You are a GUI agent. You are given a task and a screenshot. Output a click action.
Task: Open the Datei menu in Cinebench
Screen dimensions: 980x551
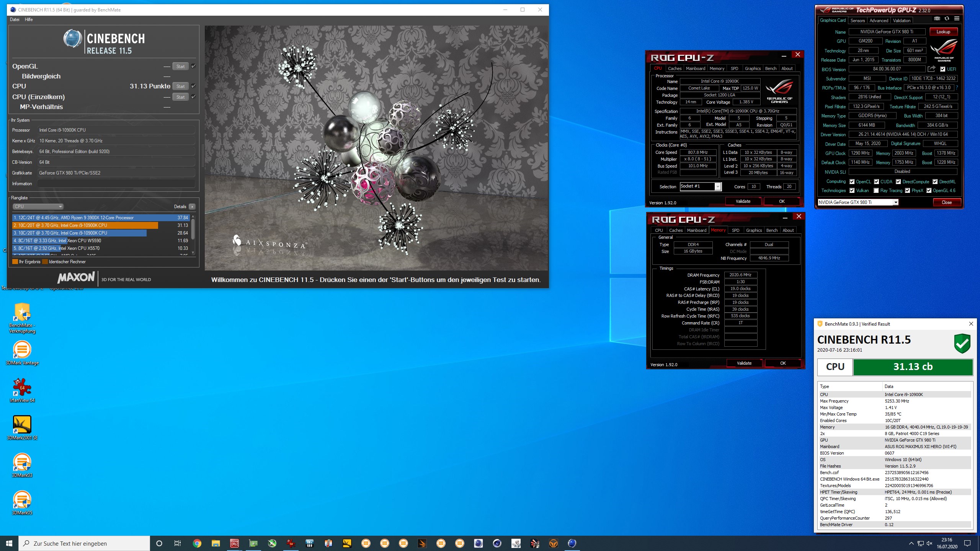(15, 20)
